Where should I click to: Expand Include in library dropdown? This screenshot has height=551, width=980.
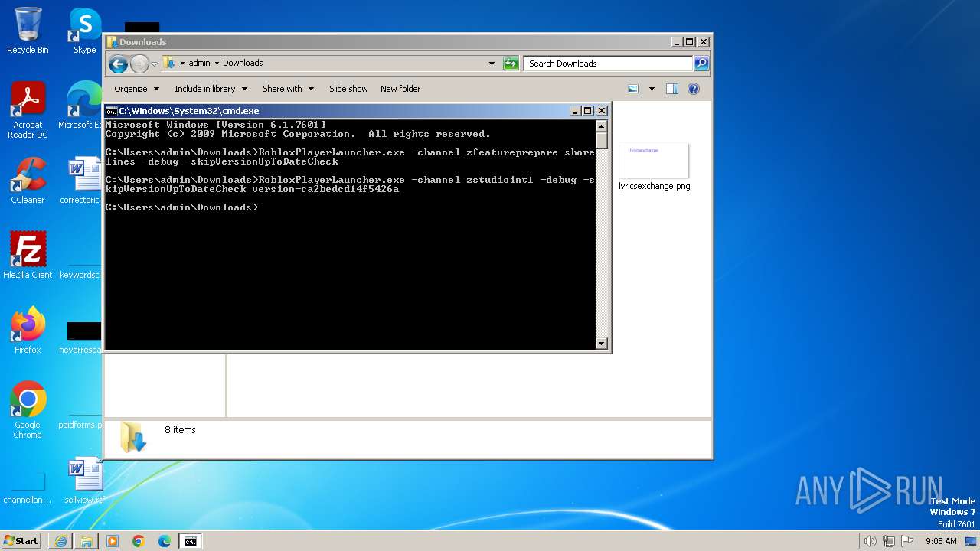tap(211, 89)
